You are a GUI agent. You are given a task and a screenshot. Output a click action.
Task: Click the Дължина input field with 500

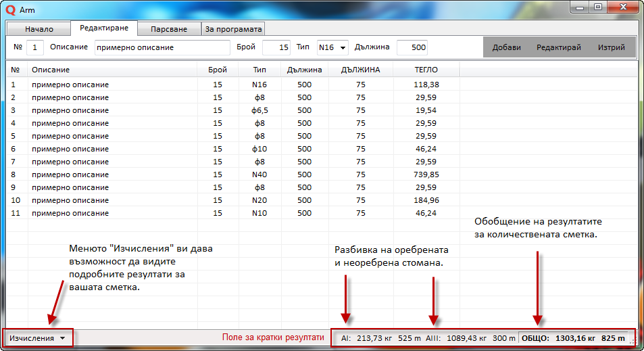click(412, 47)
